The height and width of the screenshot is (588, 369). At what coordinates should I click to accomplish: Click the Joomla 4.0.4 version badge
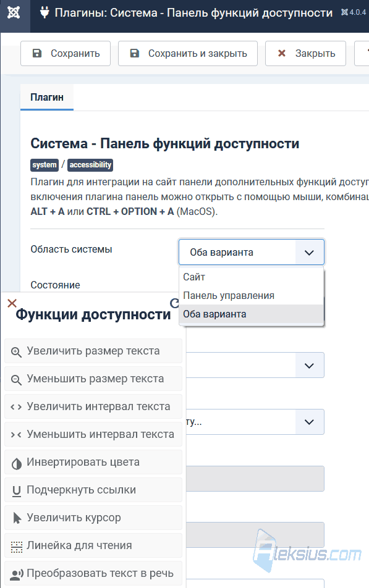pos(353,12)
